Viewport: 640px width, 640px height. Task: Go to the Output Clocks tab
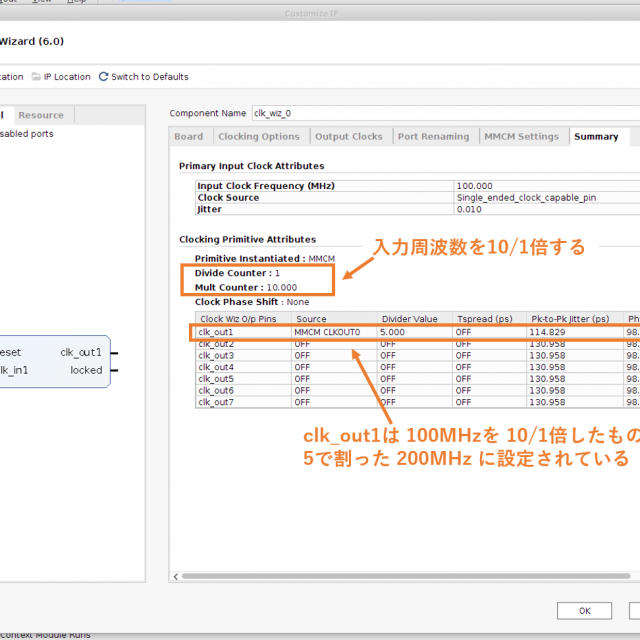pyautogui.click(x=348, y=137)
